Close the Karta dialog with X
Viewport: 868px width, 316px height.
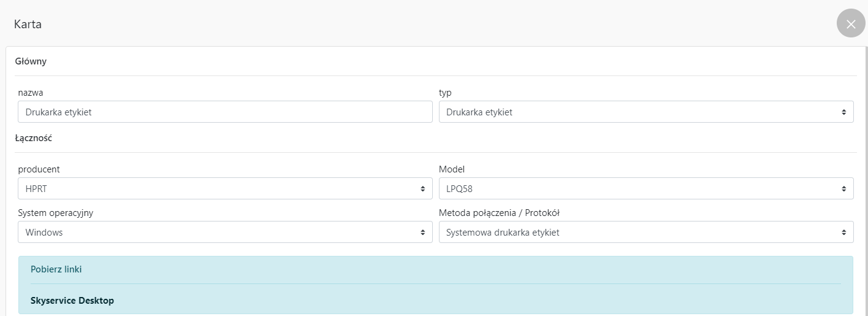850,24
